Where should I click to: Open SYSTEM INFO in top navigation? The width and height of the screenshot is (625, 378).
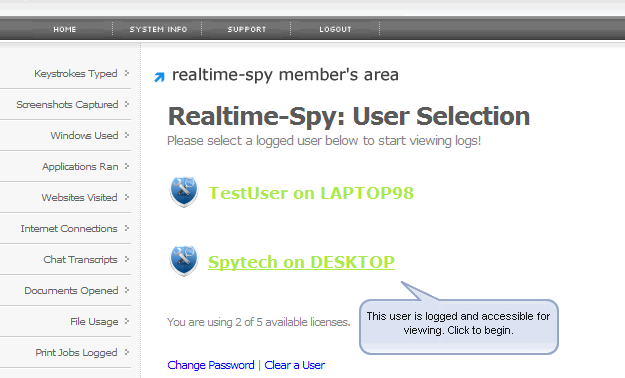(158, 29)
